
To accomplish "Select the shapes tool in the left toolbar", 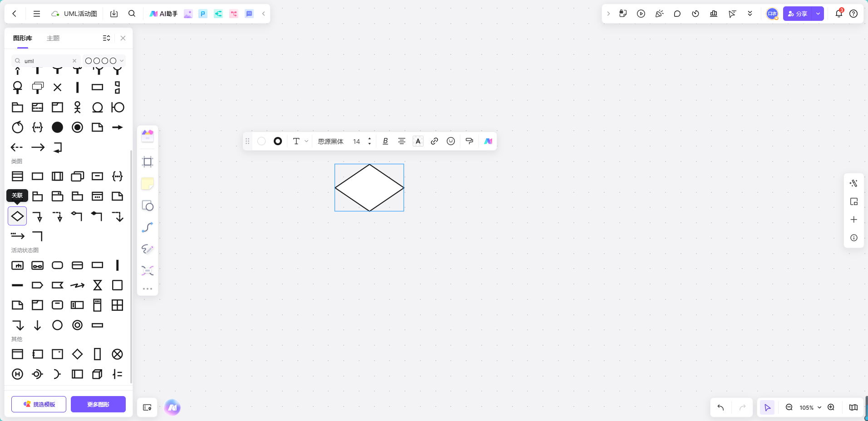I will click(148, 206).
